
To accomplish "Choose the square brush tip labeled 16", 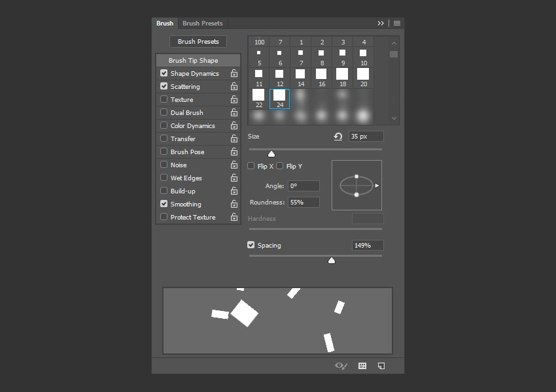I will click(x=321, y=78).
